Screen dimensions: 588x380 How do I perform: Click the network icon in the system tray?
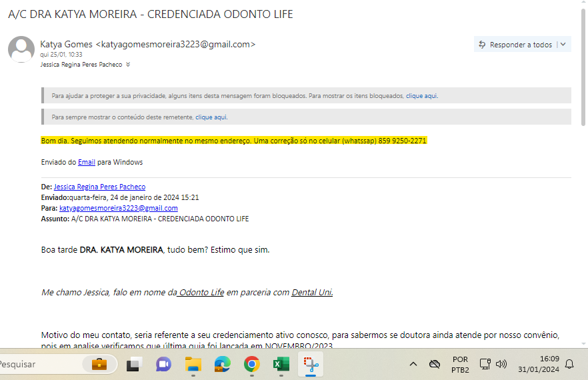pos(485,364)
